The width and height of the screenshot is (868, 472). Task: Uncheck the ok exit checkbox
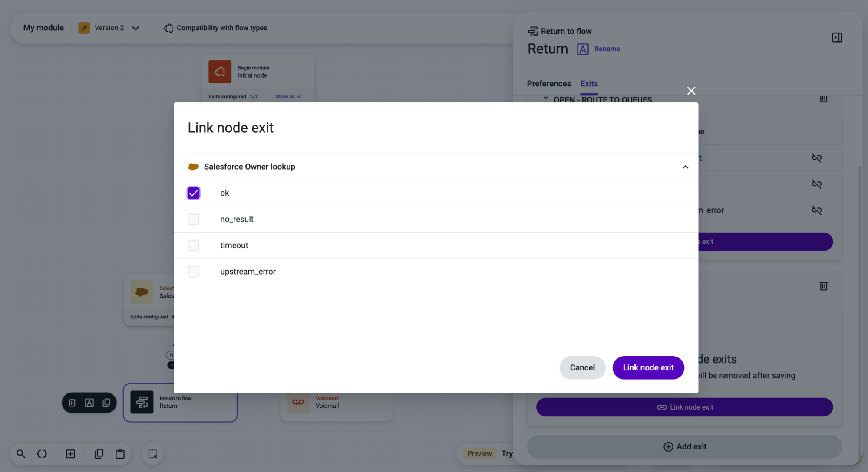click(x=193, y=193)
